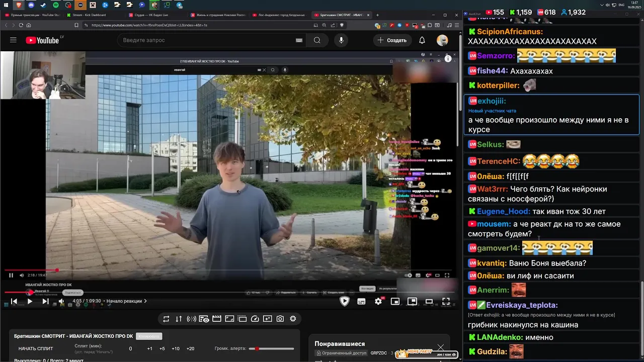Seek on the YouTube red progress bar
Image resolution: width=644 pixels, height=362 pixels.
230,292
